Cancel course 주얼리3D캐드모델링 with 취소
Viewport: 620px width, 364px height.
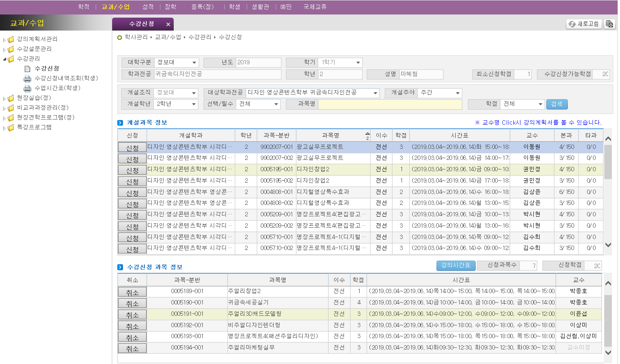[x=132, y=315]
